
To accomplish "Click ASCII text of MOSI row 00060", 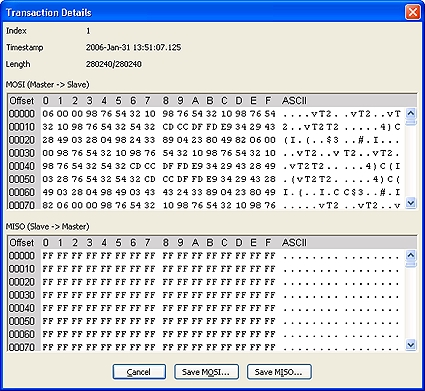I will coord(342,192).
